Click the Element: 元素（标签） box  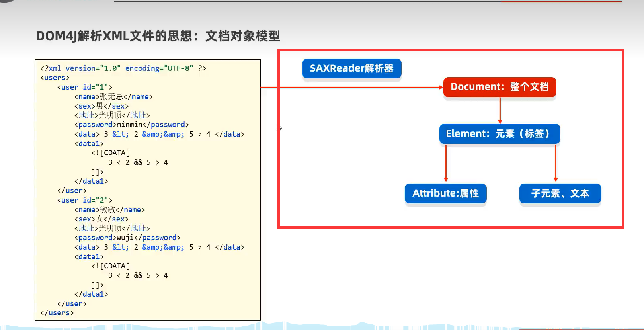(x=500, y=134)
